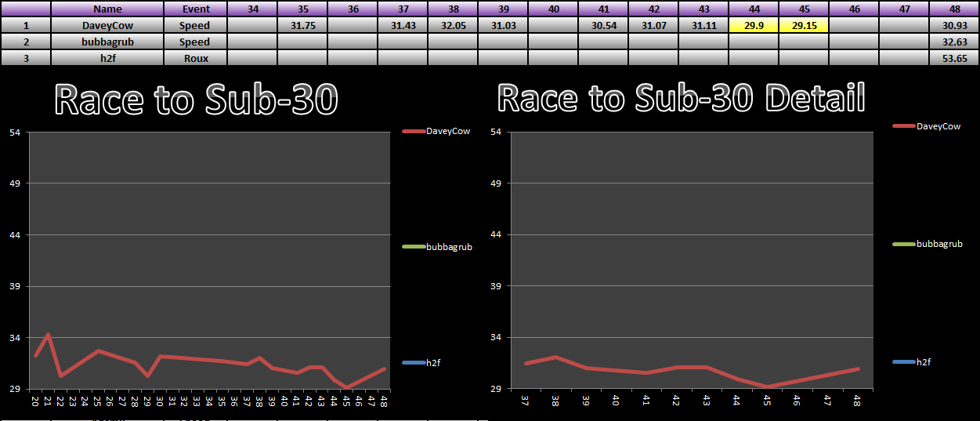980x421 pixels.
Task: Select cell with value 31.75
Action: point(303,25)
